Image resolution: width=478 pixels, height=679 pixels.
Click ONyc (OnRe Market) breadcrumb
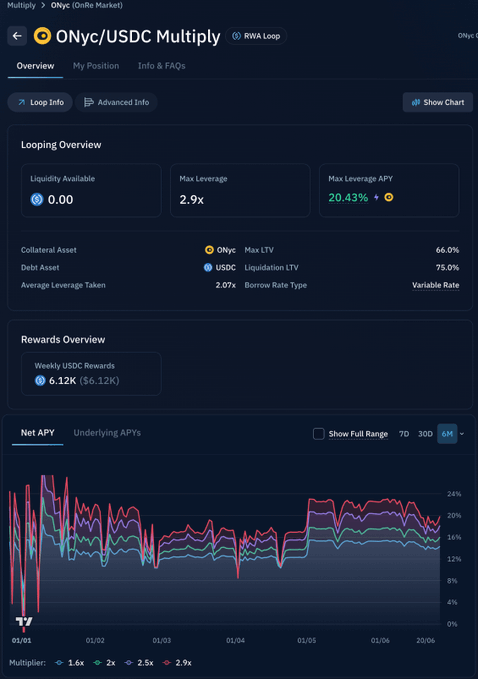(x=87, y=5)
